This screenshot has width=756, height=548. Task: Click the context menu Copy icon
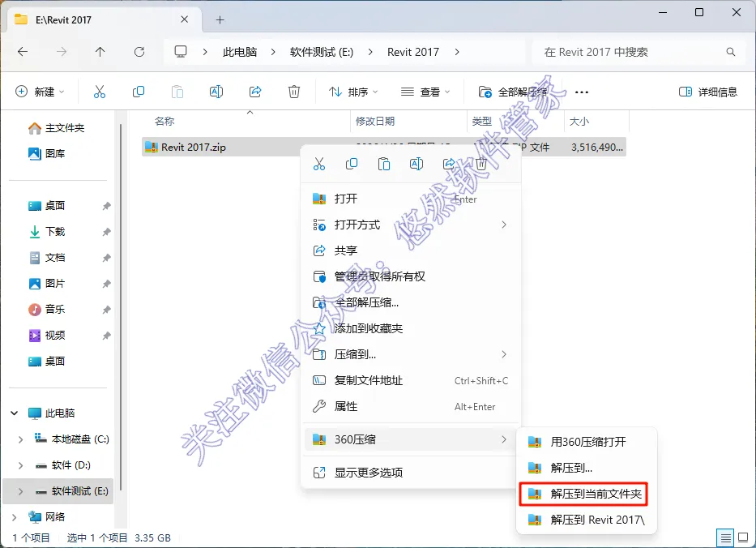(x=352, y=165)
